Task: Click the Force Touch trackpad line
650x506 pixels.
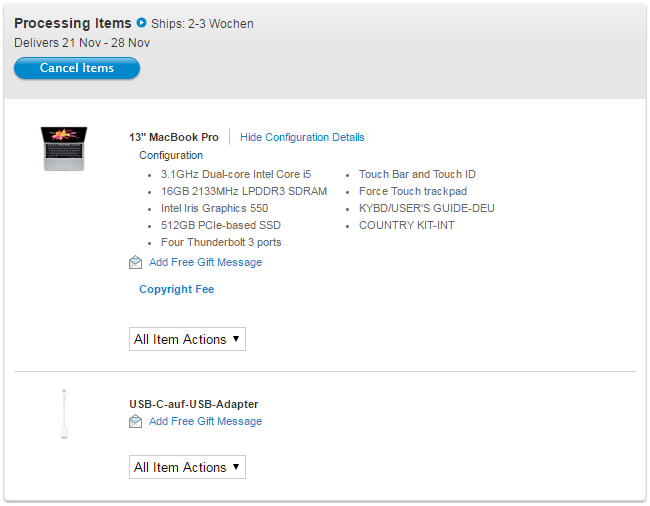Action: (412, 191)
